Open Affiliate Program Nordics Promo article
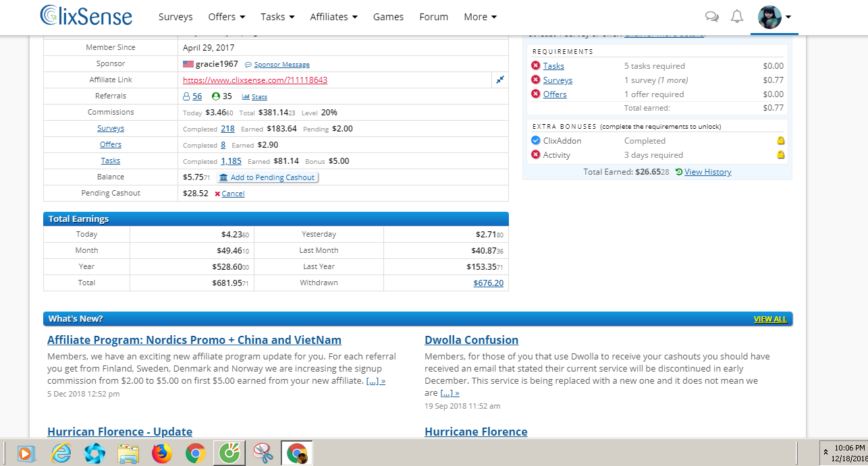Screen dimensions: 868x466 [x=194, y=340]
